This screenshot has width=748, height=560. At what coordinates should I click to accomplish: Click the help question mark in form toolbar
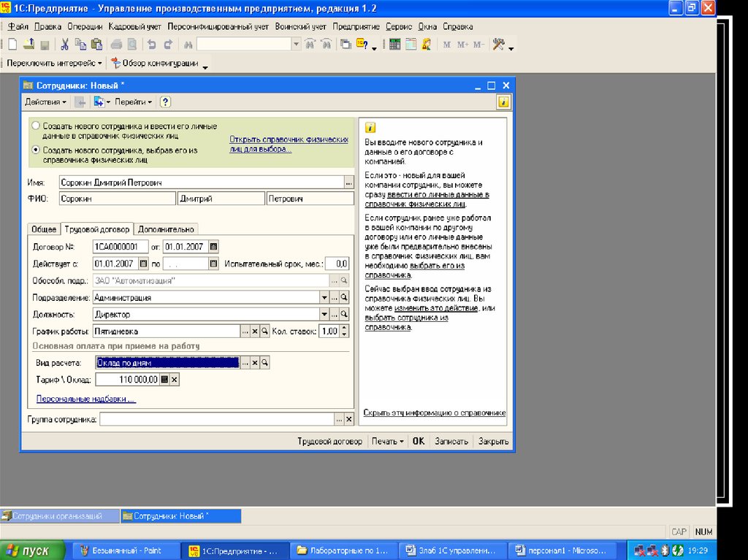[165, 102]
